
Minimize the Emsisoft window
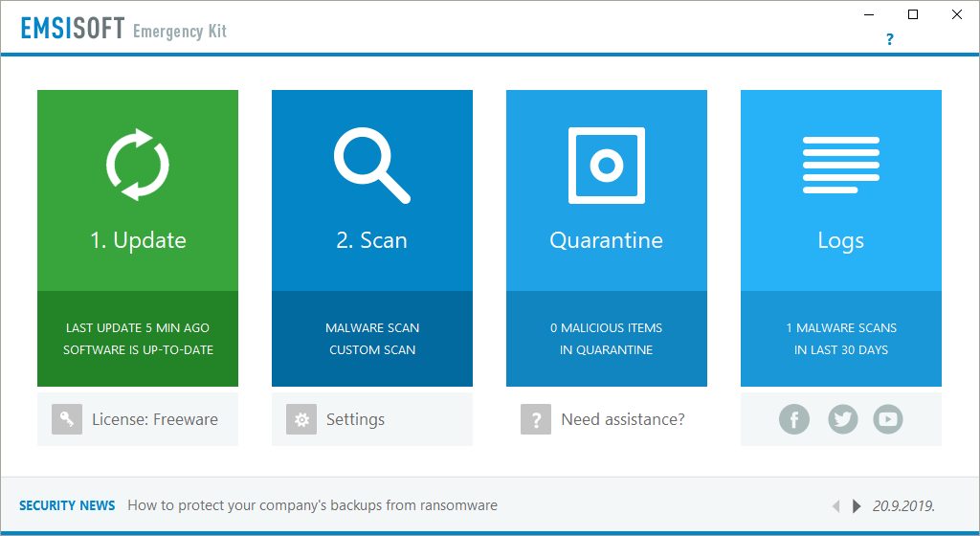coord(869,14)
